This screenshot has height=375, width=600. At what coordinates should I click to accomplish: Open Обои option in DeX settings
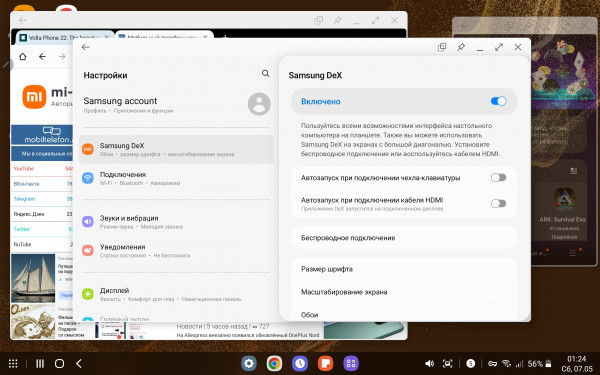pyautogui.click(x=404, y=315)
